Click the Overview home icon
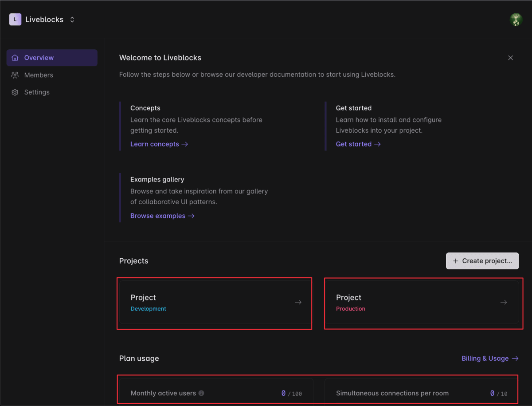 (15, 58)
